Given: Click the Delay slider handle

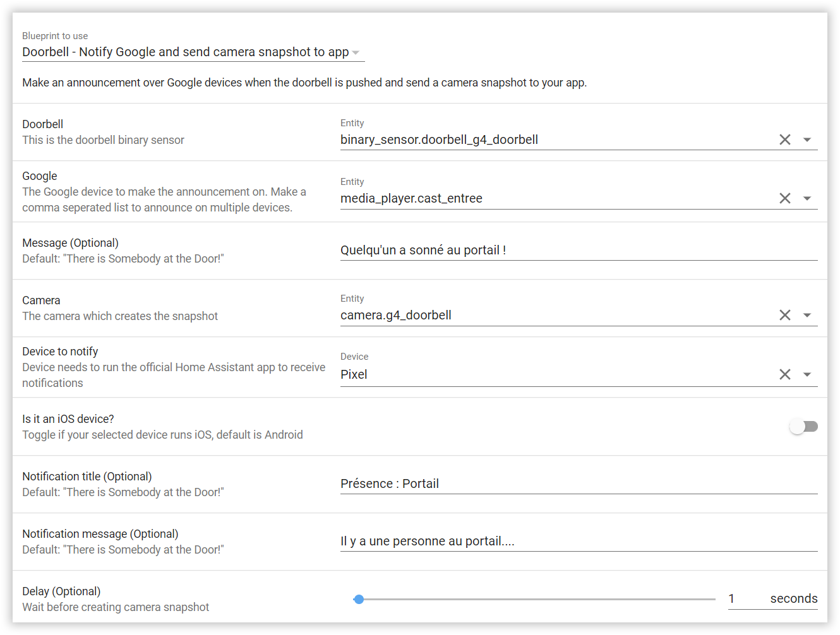Looking at the screenshot, I should click(x=359, y=599).
